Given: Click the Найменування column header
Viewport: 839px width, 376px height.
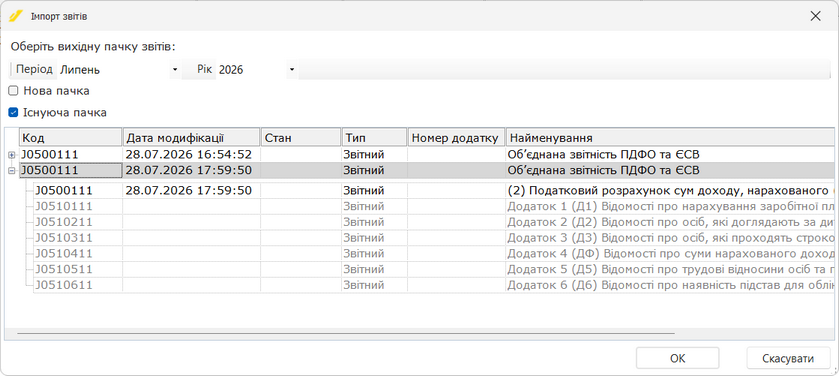Looking at the screenshot, I should tap(669, 138).
